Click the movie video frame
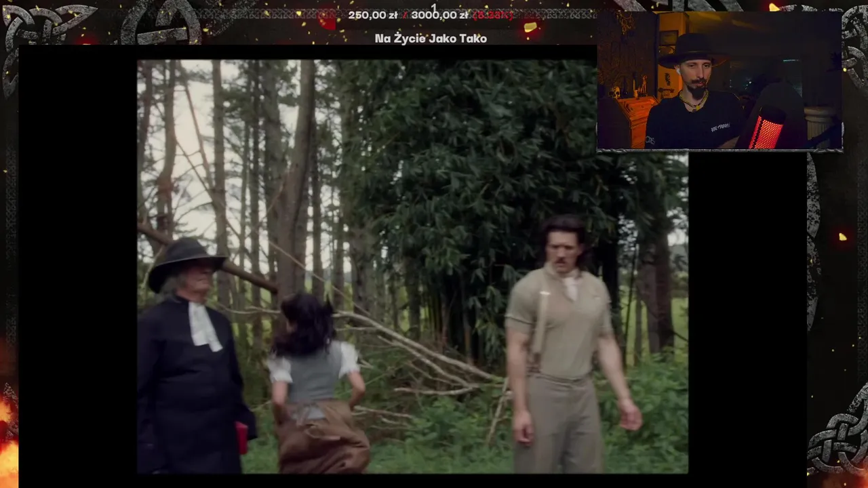This screenshot has height=488, width=868. (x=412, y=266)
